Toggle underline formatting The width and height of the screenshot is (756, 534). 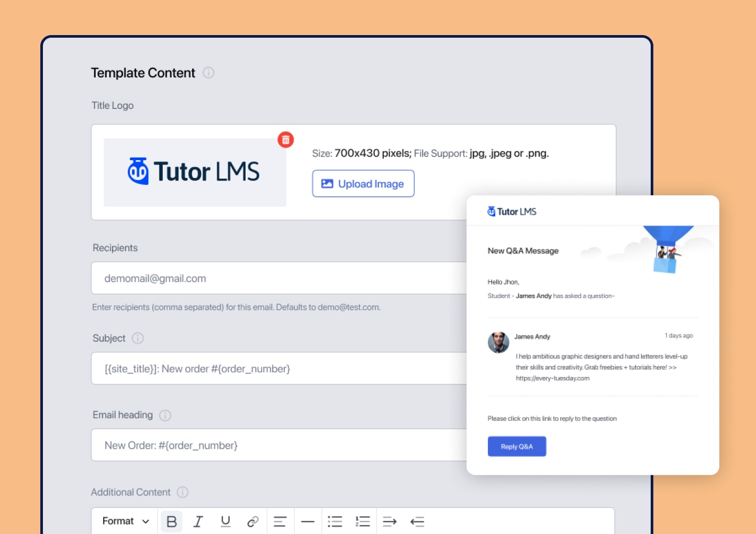[x=226, y=521]
